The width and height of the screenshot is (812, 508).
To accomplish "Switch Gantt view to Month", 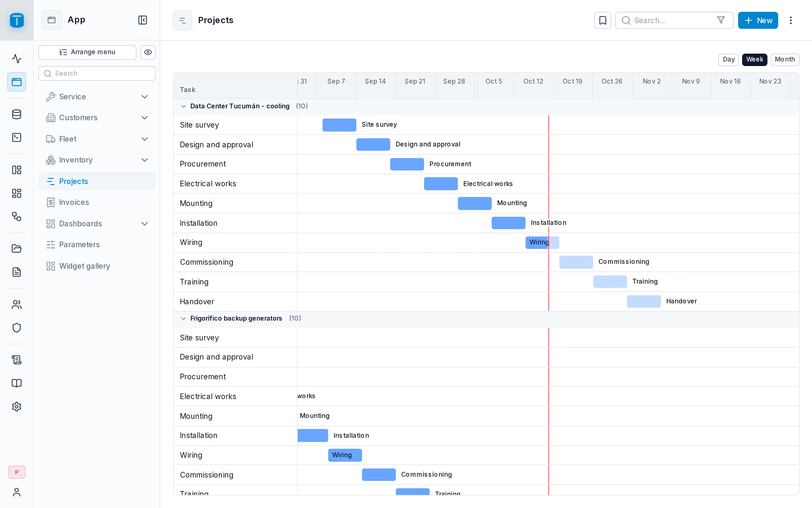I will [785, 60].
